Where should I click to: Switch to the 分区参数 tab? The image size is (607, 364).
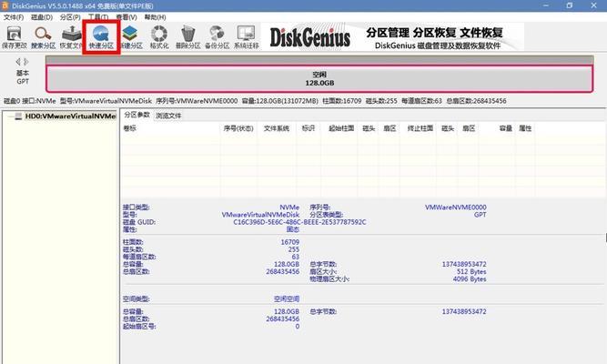137,115
